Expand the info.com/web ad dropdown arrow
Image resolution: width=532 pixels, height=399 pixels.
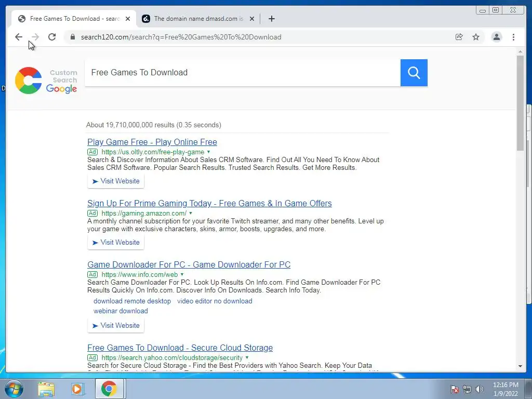[x=182, y=274]
